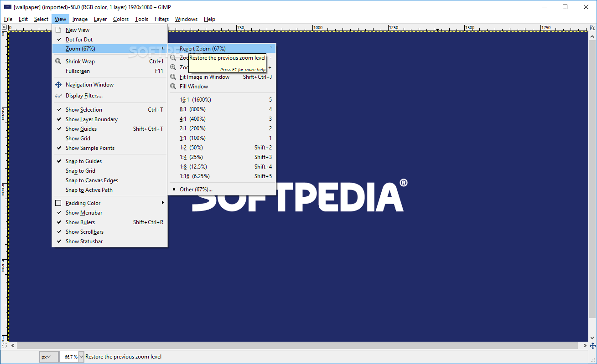597x364 pixels.
Task: Open the Windows menu
Action: [x=186, y=19]
